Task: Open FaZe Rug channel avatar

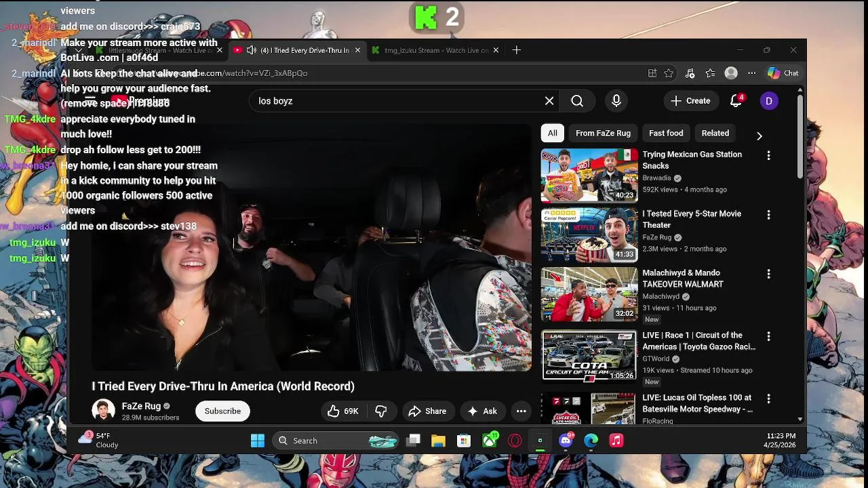Action: [x=103, y=411]
